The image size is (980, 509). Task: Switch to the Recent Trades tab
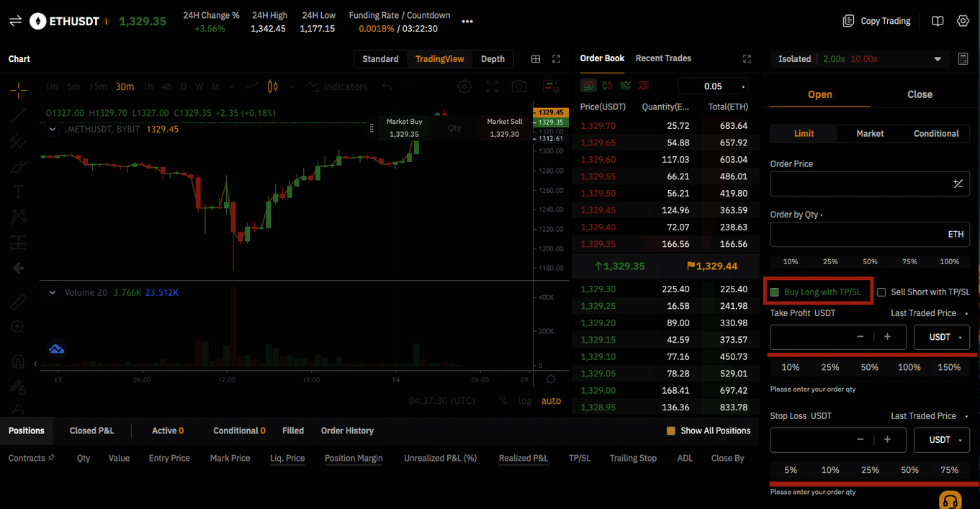click(663, 58)
